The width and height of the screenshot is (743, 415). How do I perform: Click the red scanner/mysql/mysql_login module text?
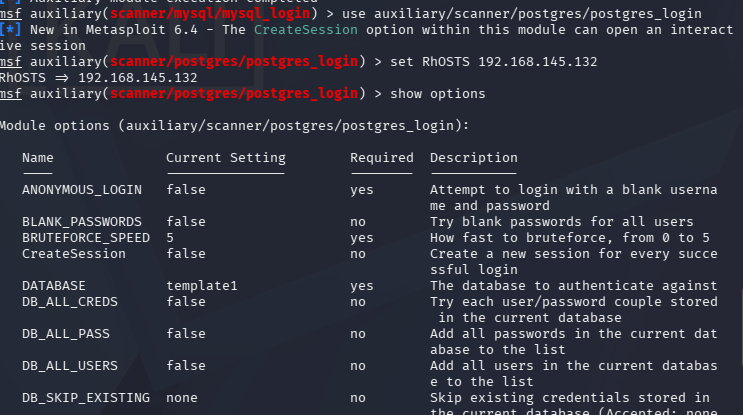(x=210, y=14)
